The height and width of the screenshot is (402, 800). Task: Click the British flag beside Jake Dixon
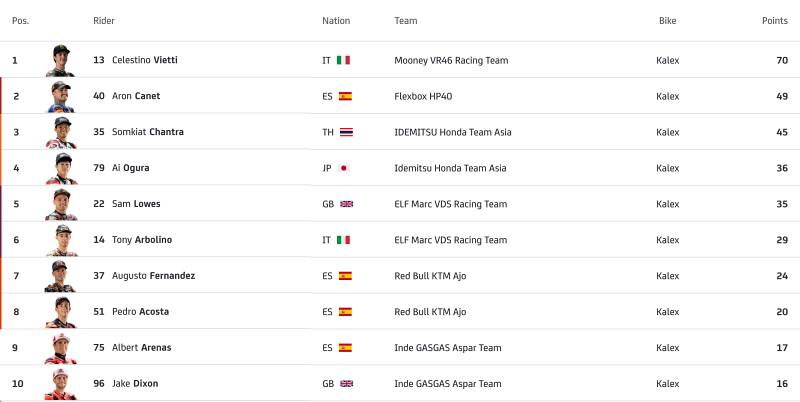[346, 384]
